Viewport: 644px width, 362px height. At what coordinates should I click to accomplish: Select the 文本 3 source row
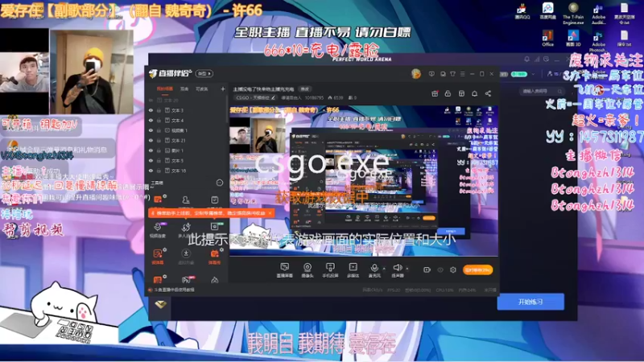[187, 110]
